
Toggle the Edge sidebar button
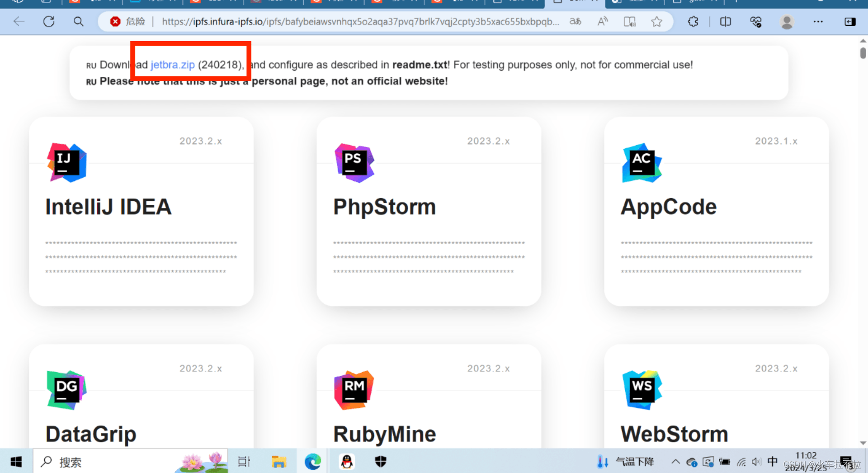tap(850, 21)
